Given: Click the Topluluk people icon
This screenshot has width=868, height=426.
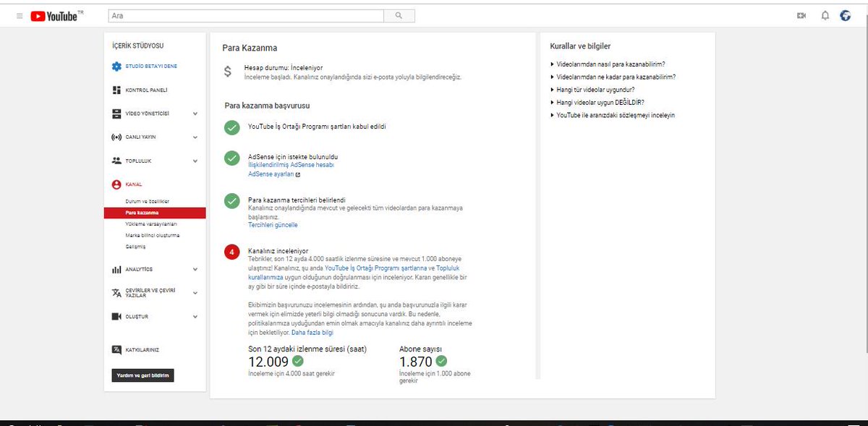Looking at the screenshot, I should click(x=116, y=161).
